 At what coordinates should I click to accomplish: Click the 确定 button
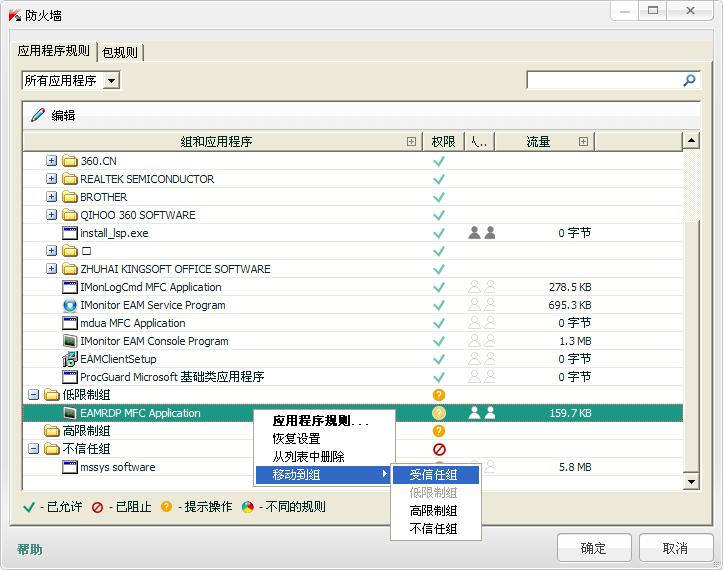point(594,548)
